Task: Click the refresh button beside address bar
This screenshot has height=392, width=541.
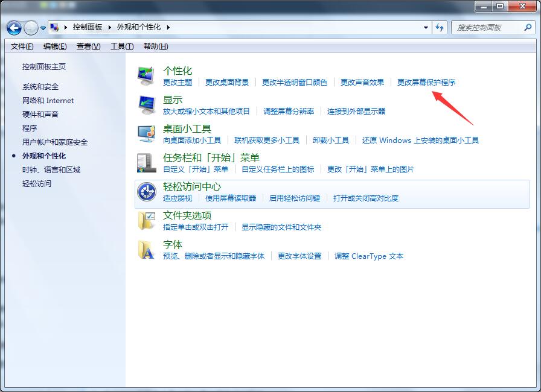Action: pos(439,27)
